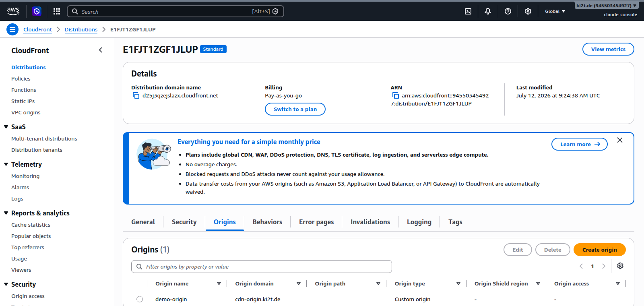Viewport: 644px width, 306px height.
Task: Open Distributions in the sidebar
Action: click(x=29, y=67)
